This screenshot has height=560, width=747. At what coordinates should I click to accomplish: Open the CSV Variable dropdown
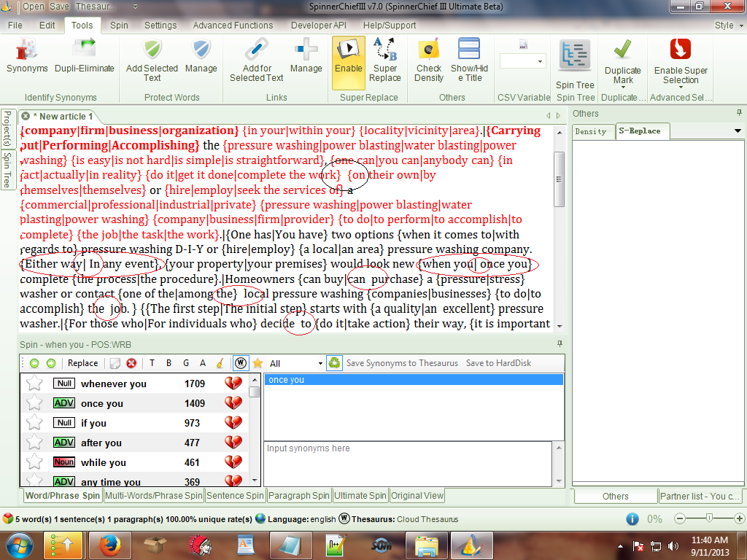pos(540,62)
